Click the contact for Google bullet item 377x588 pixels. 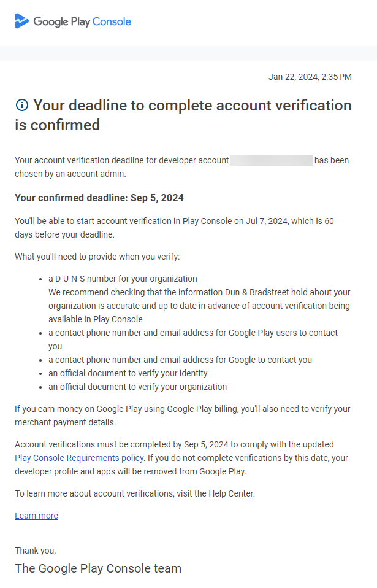tap(180, 360)
